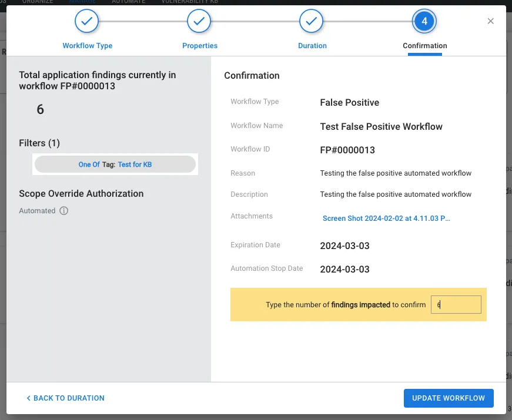Click the workflow name Test False Positive Workflow
Screen dimensions: 512x420
[381, 127]
